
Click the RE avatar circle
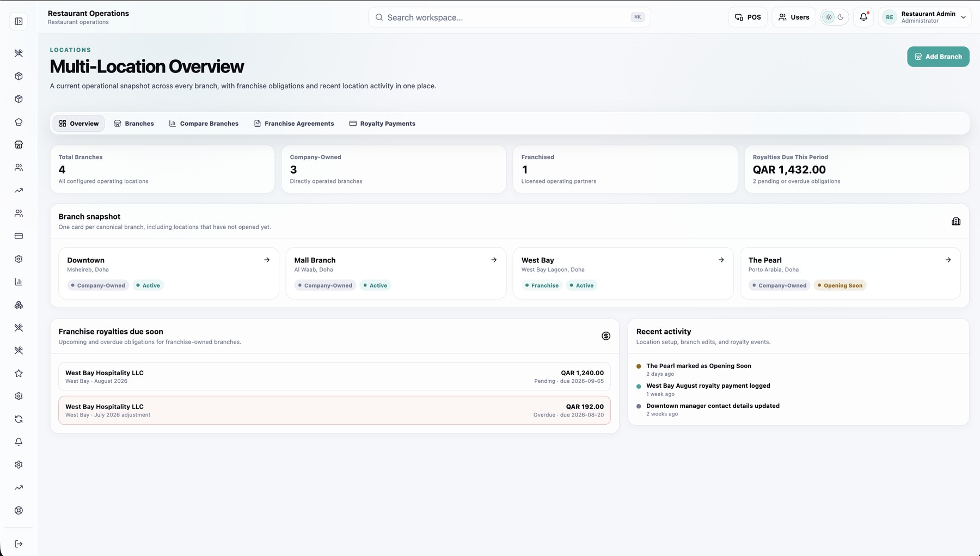[x=889, y=17]
